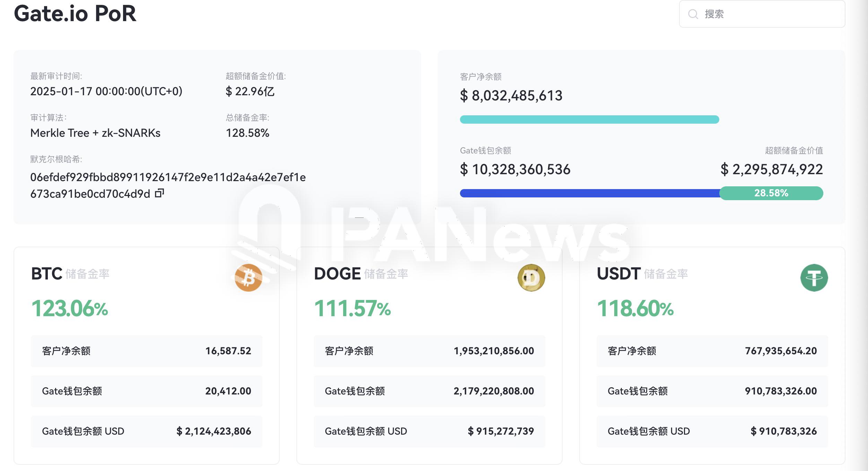Screen dimensions: 868x471
Task: Click the search magnifier icon
Action: (x=693, y=14)
